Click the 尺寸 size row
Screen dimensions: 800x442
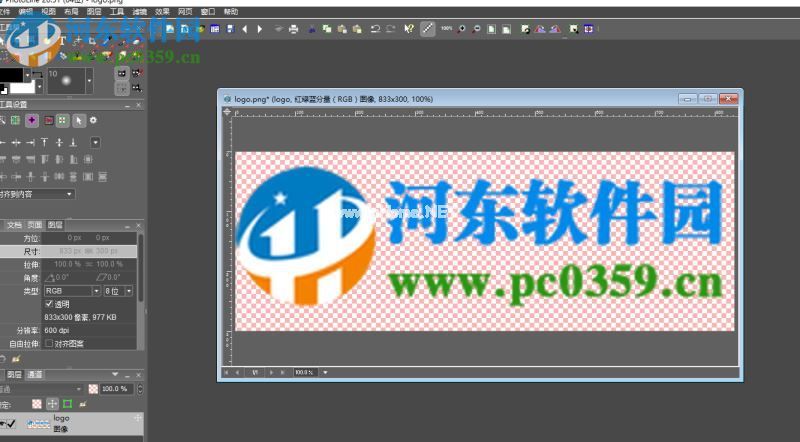(68, 251)
